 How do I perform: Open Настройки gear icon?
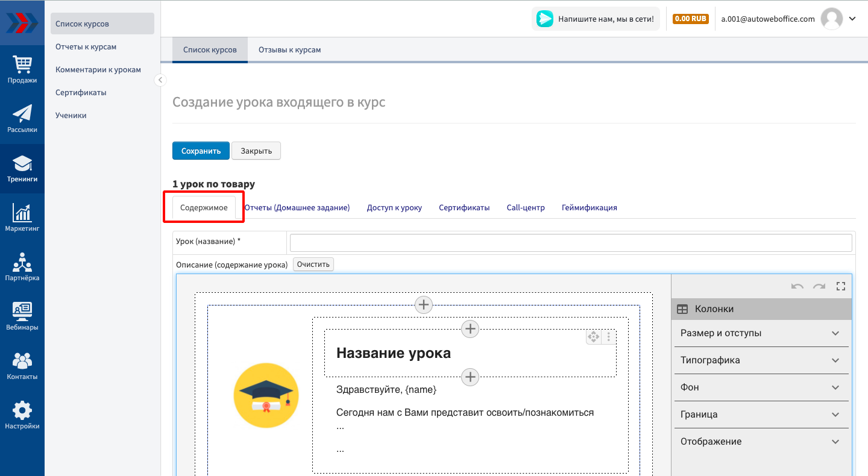22,415
